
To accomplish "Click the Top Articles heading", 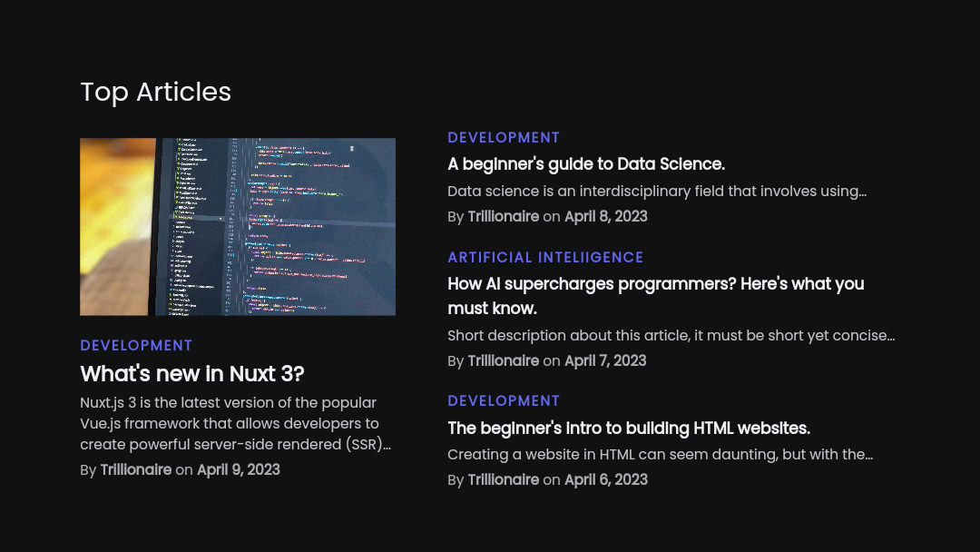I will [155, 92].
